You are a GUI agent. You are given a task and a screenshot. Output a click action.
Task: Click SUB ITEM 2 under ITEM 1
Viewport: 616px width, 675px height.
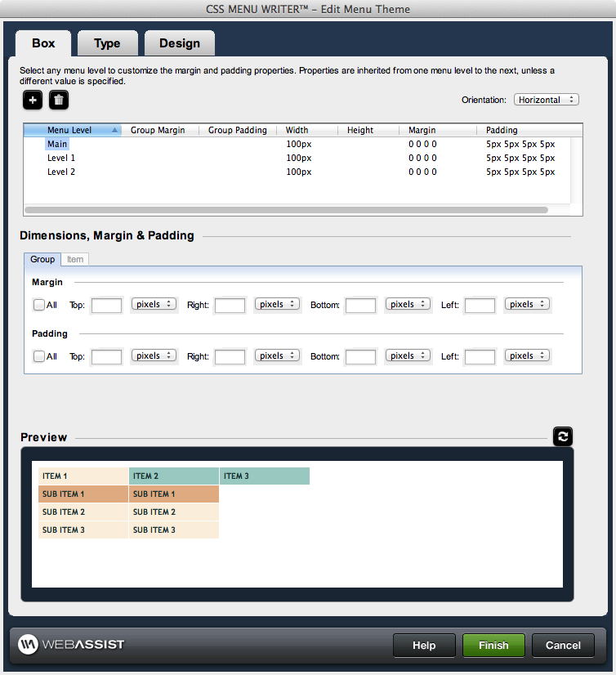[x=83, y=512]
